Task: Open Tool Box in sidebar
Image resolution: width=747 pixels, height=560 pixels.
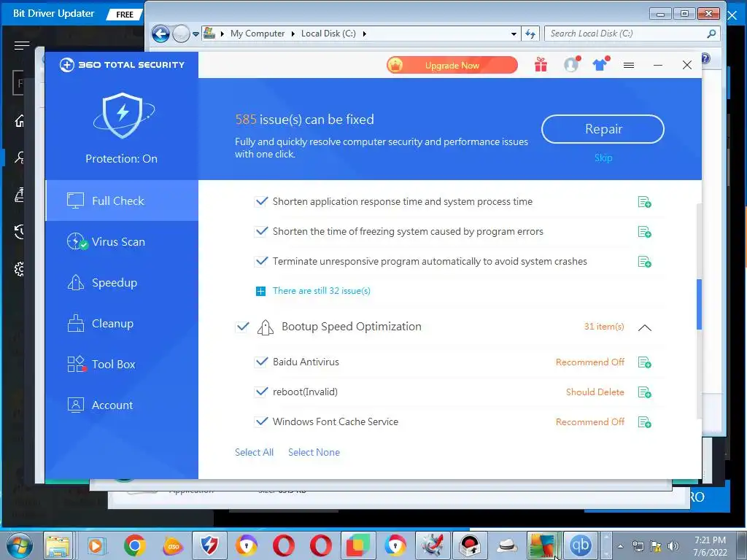Action: pos(122,365)
